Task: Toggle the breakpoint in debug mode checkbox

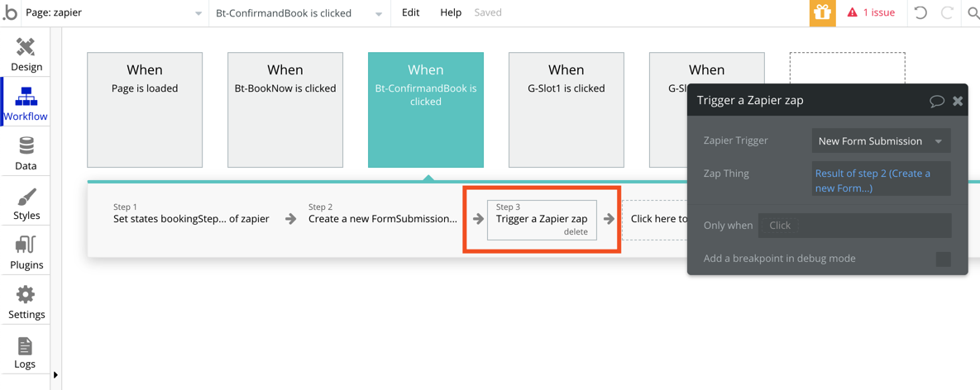Action: click(x=943, y=259)
